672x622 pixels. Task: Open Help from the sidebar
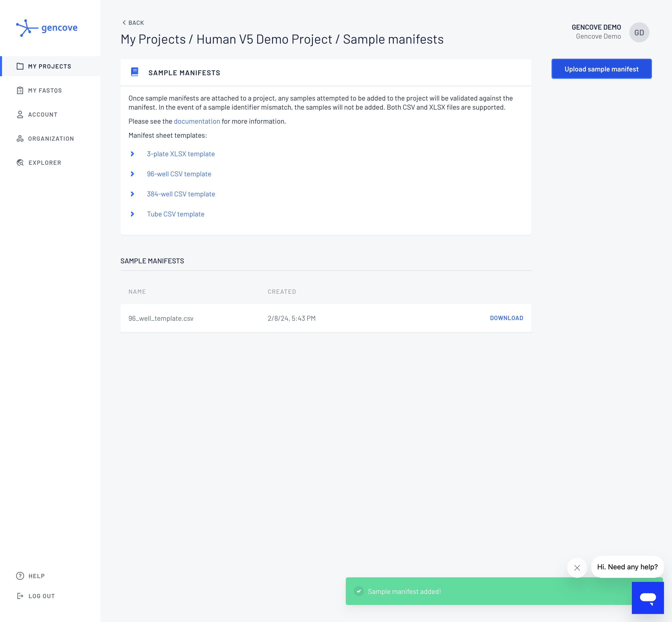pos(37,576)
